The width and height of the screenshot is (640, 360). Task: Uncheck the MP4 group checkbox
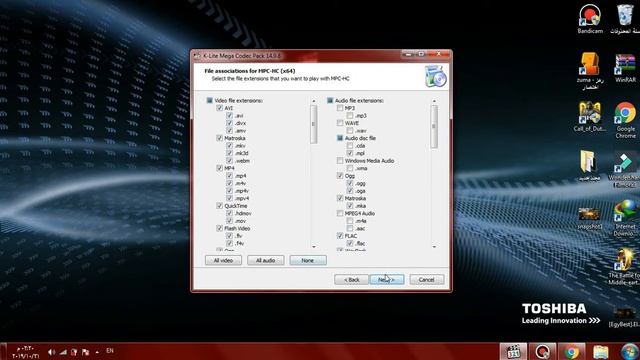coord(220,168)
